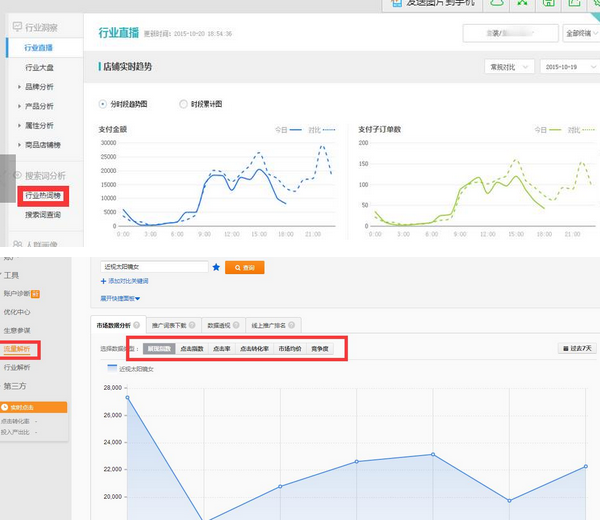Select the 点击指数 data type
The width and height of the screenshot is (600, 526).
pos(192,348)
